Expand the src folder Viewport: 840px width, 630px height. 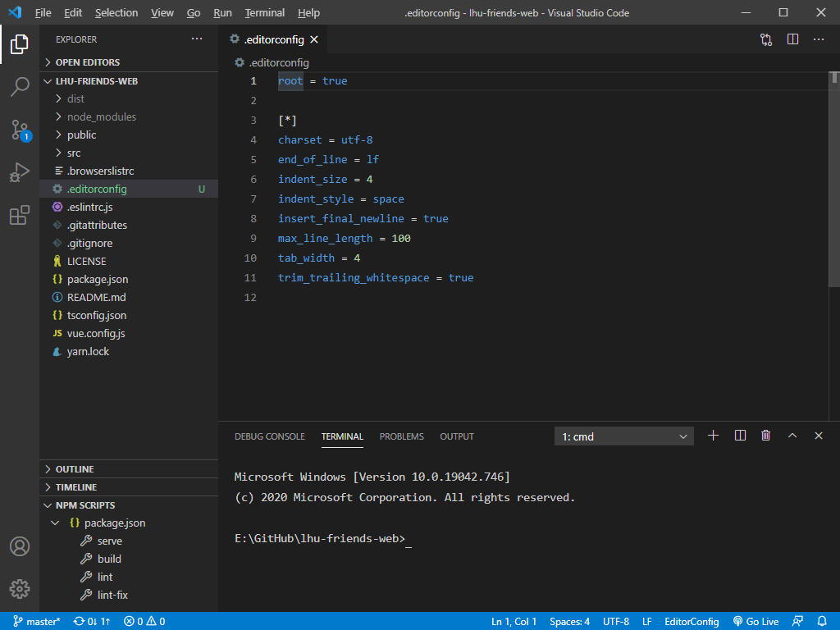(x=74, y=153)
